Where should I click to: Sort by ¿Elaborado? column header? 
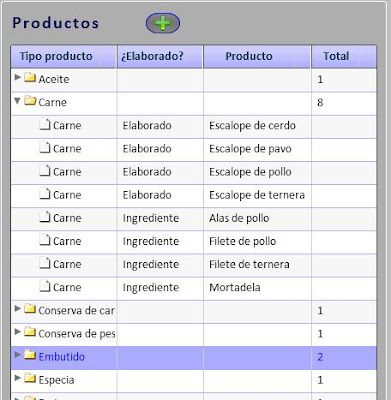tap(160, 57)
